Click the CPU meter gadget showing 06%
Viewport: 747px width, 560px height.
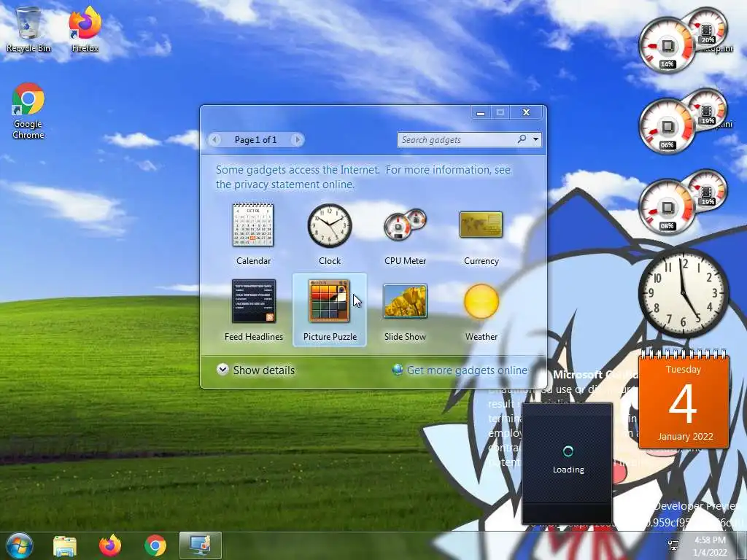(667, 127)
